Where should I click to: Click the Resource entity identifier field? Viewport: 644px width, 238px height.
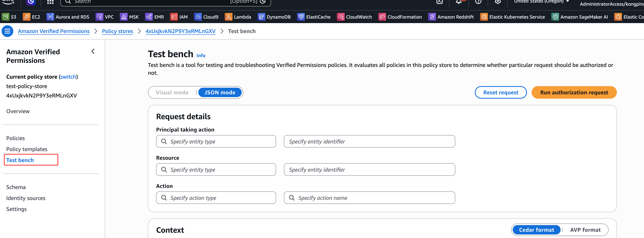click(x=369, y=170)
